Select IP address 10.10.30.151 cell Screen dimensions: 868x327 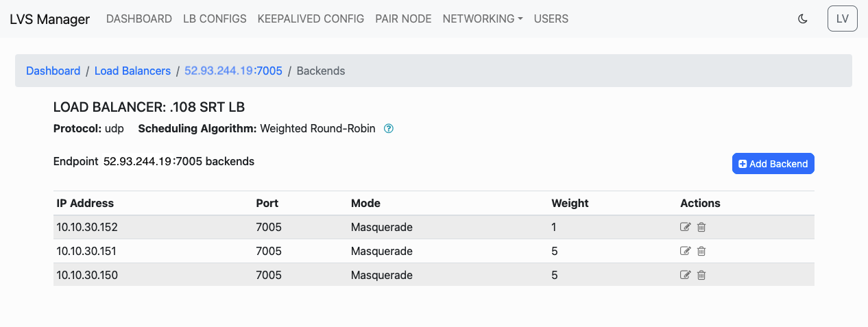click(86, 251)
